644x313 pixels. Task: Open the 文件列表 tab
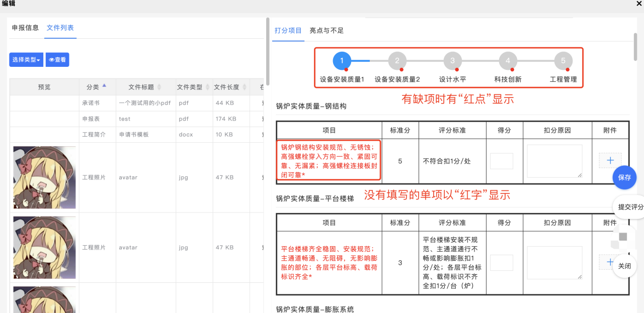pyautogui.click(x=60, y=28)
